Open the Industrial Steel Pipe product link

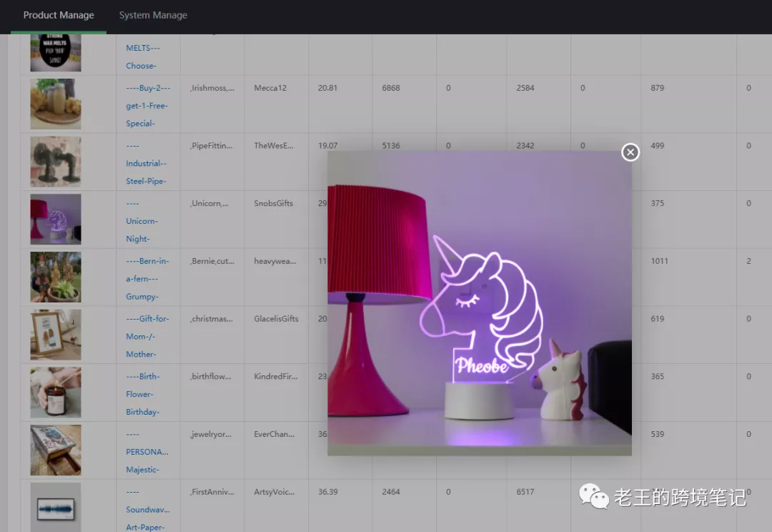click(x=146, y=164)
